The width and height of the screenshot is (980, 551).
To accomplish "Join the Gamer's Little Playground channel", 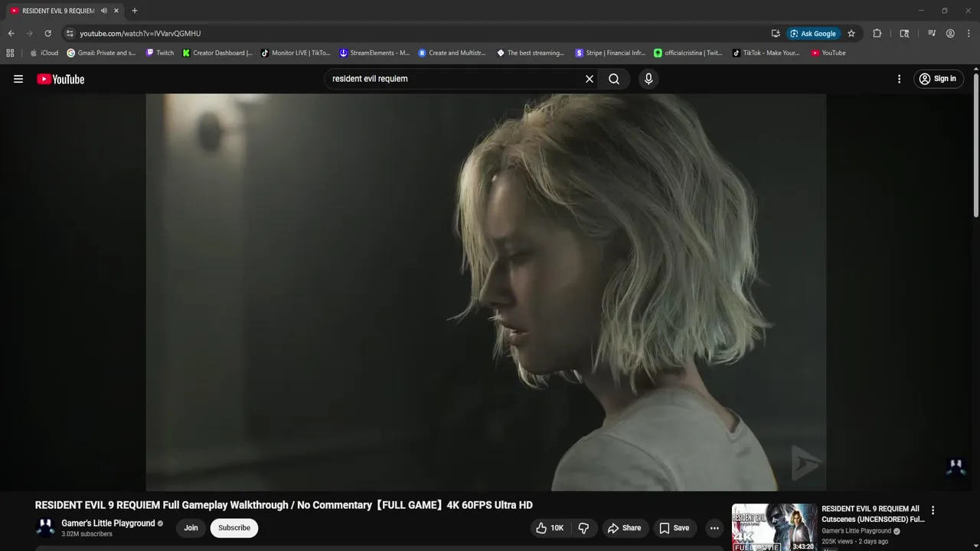I will (191, 528).
